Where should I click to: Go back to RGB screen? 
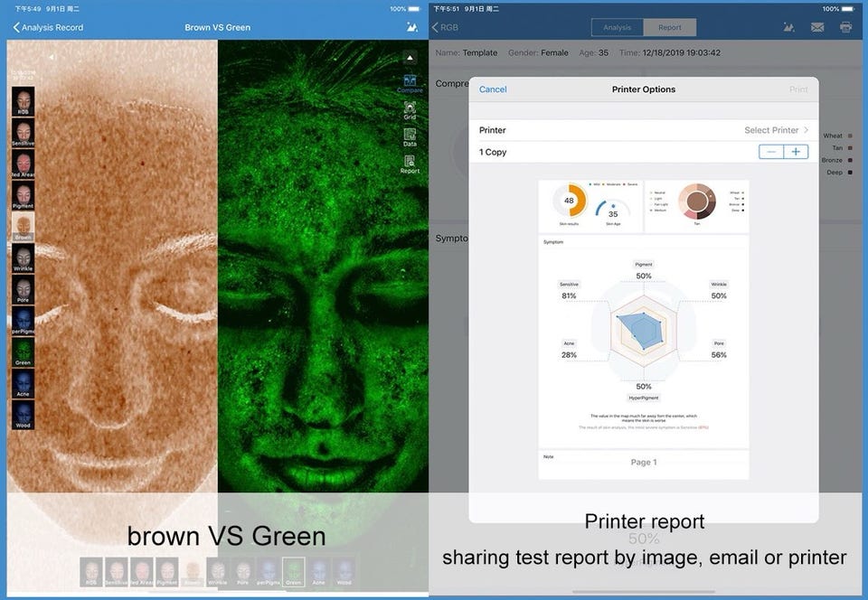click(x=445, y=27)
